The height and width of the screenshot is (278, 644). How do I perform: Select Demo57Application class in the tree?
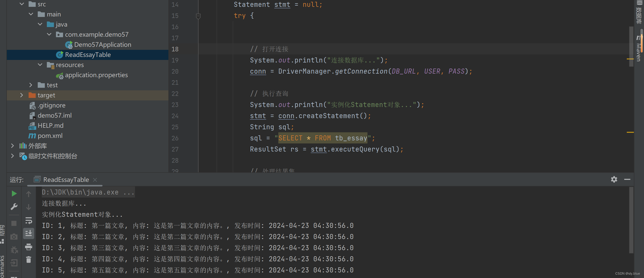point(102,45)
